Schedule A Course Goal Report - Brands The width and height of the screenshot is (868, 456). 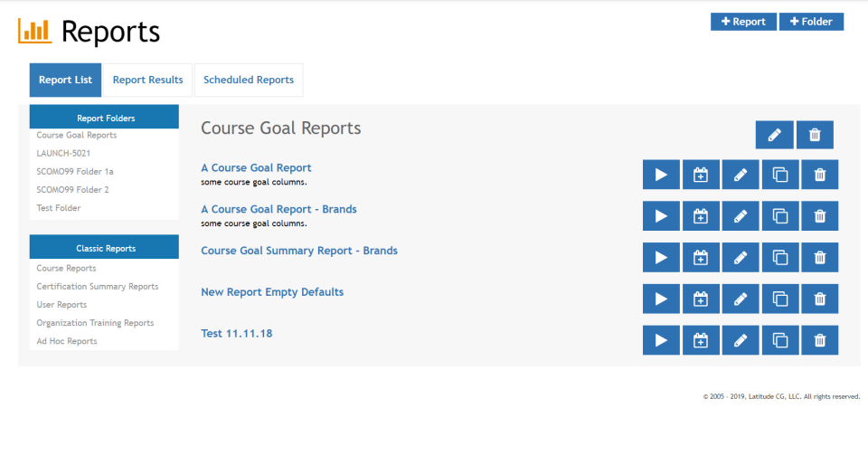[701, 216]
